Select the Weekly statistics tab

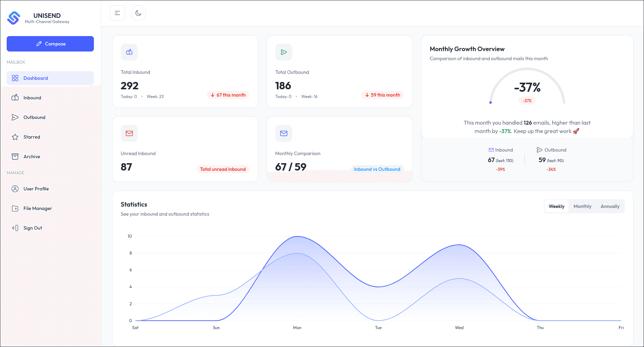556,206
